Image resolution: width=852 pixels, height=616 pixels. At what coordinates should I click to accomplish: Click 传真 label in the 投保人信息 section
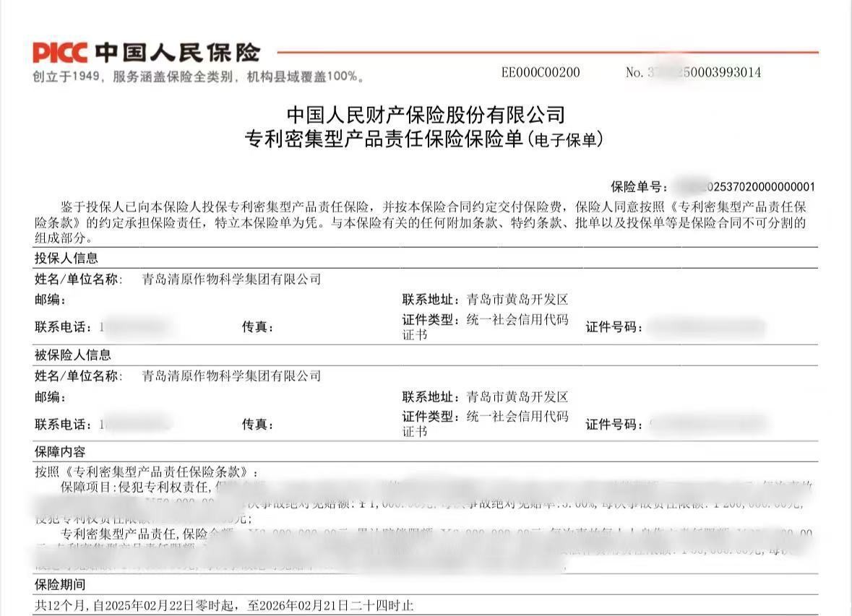(257, 327)
